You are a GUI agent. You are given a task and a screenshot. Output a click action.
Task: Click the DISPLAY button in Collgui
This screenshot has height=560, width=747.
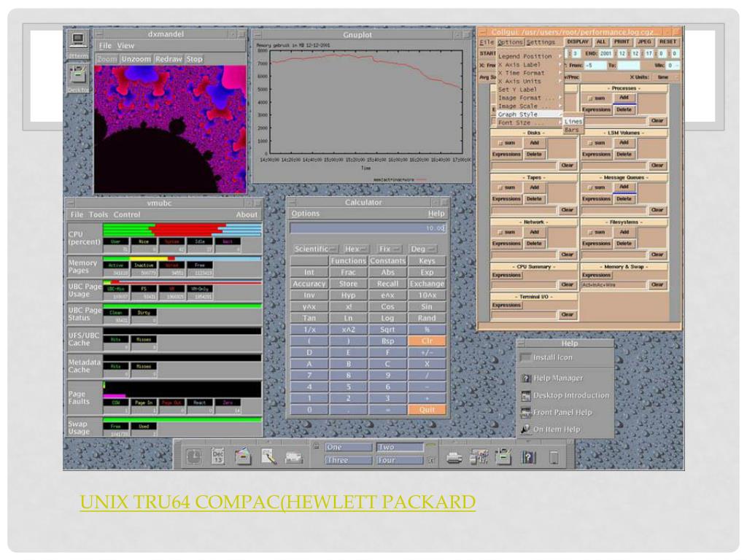578,42
